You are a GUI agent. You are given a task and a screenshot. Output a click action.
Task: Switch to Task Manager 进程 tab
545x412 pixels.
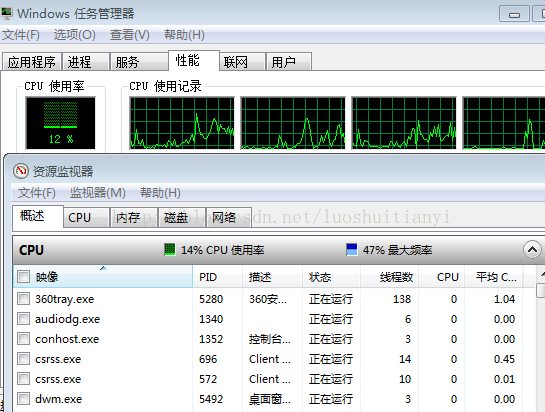[86, 62]
